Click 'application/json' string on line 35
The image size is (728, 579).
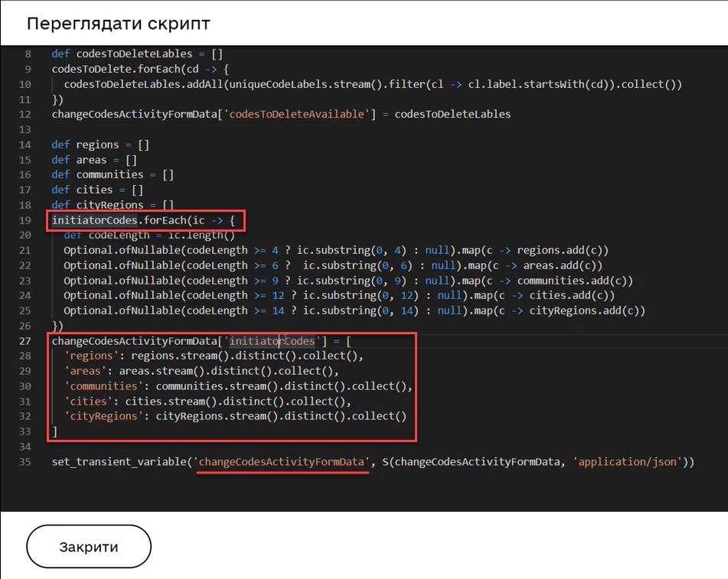click(627, 462)
